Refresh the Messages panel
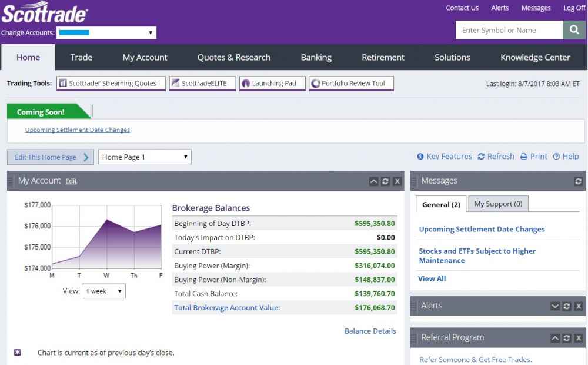Screen dimensions: 588x365 [x=578, y=181]
